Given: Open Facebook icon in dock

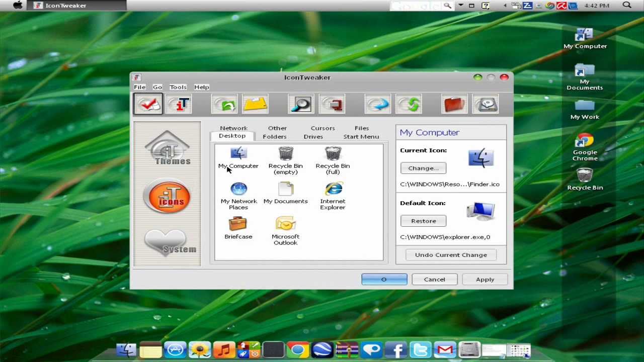Looking at the screenshot, I should [x=396, y=350].
